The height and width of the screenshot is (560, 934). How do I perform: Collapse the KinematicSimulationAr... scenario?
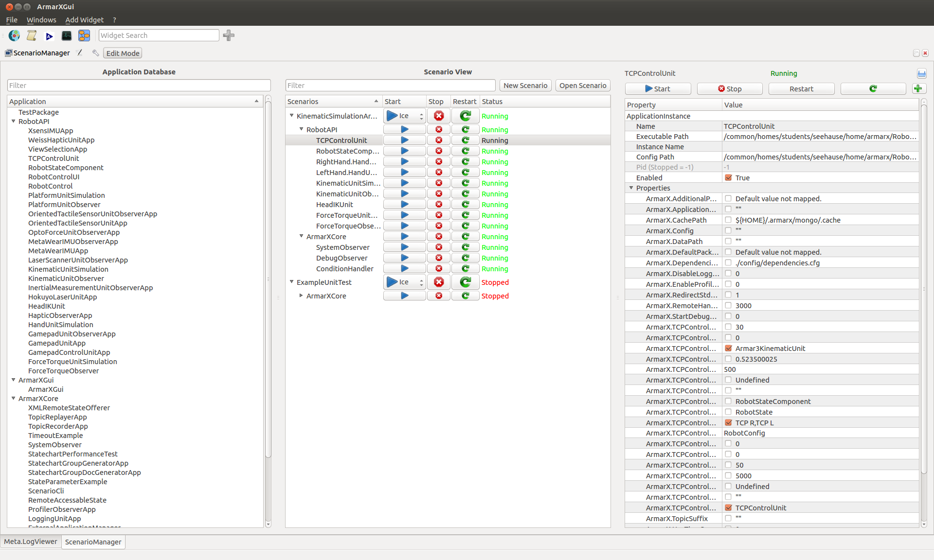[x=291, y=116]
